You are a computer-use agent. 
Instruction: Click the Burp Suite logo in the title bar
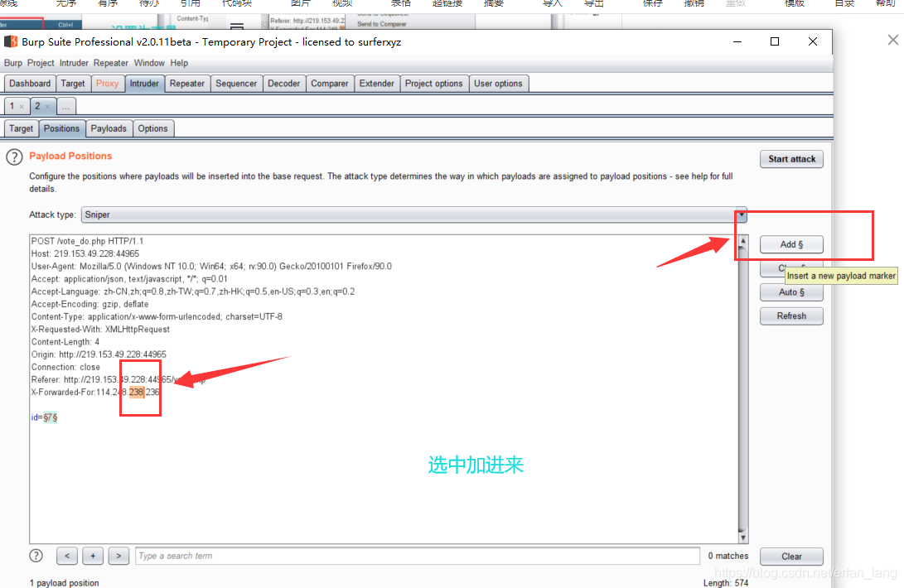(11, 41)
